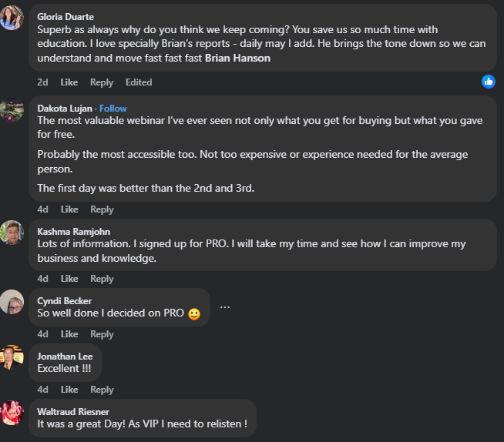504x442 pixels.
Task: Click the 2d timestamp on Gloria's comment
Action: tap(42, 82)
